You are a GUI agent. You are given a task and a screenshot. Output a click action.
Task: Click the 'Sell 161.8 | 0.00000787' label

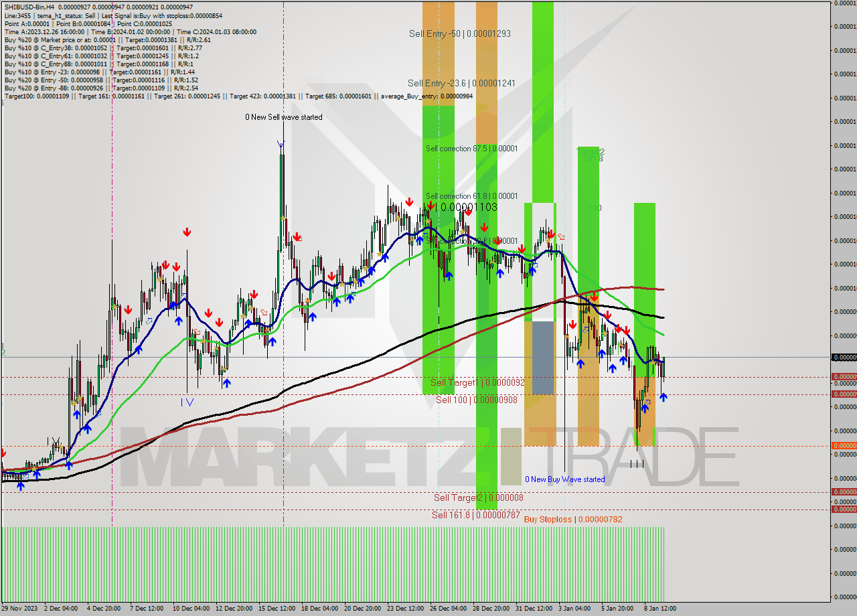475,515
